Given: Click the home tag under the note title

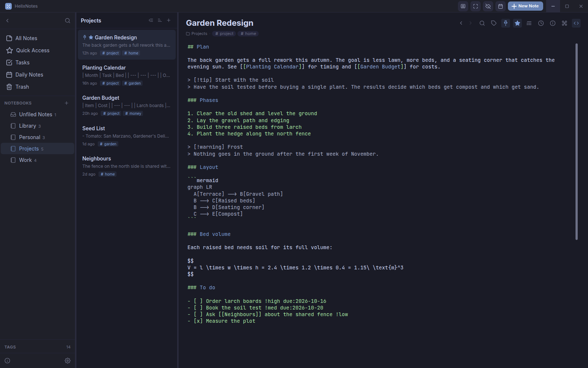Looking at the screenshot, I should pos(248,33).
